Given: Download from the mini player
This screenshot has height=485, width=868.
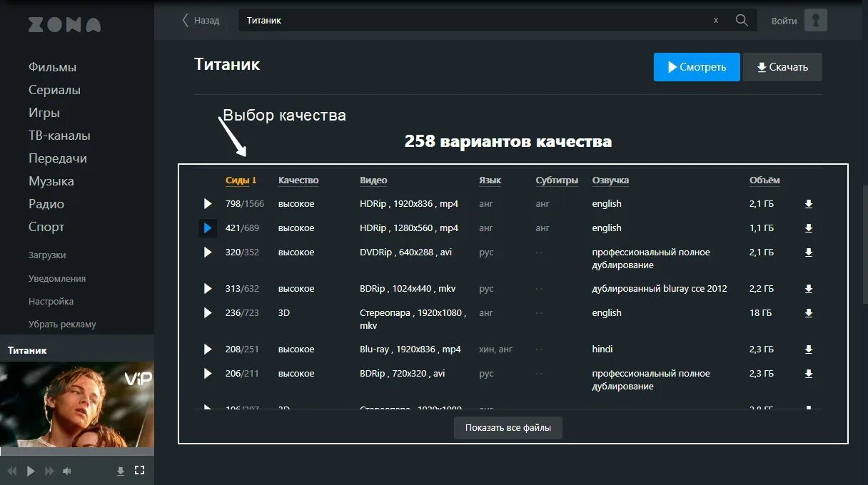Looking at the screenshot, I should [121, 471].
